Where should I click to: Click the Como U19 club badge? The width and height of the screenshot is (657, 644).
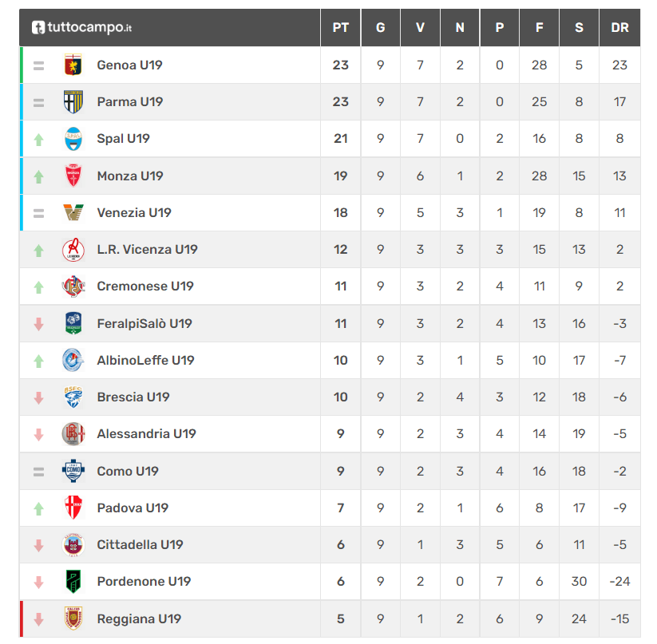point(73,471)
